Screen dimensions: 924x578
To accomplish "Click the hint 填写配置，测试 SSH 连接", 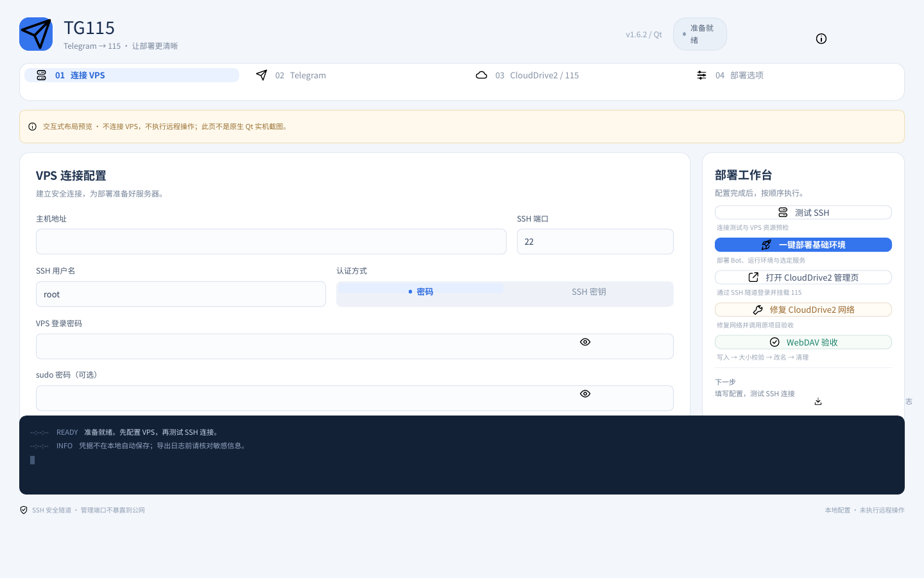I will [x=755, y=394].
